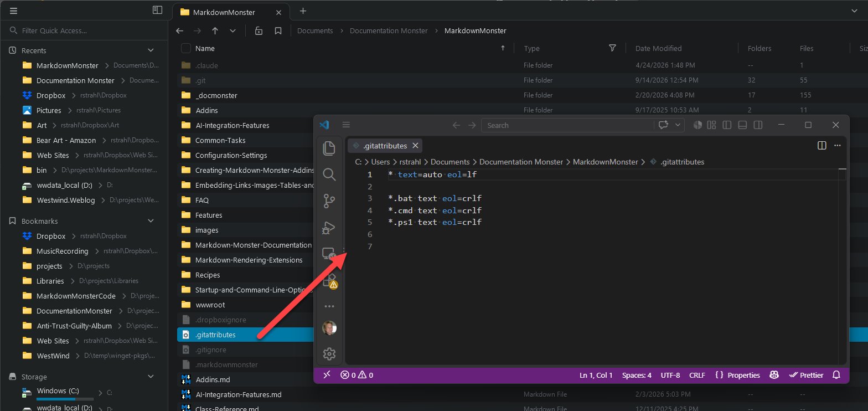Toggle the VS Code bottom panel
Viewport: 868px width, 411px height.
point(743,125)
